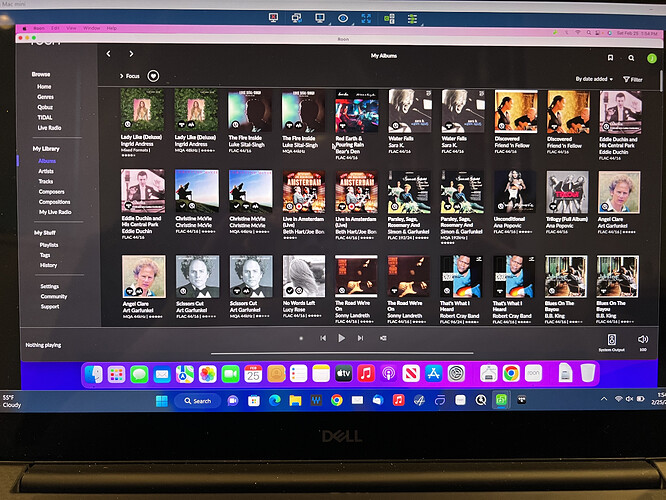Open App Store in the macOS dock
The image size is (666, 500).
(x=434, y=374)
